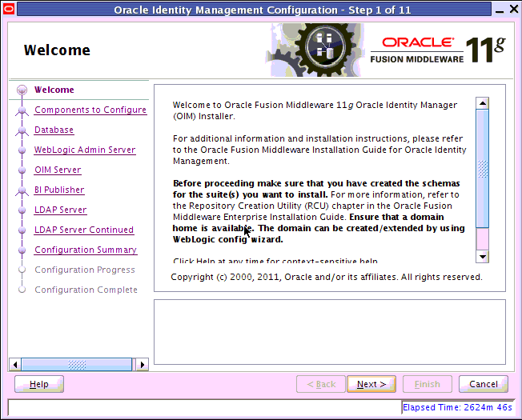
Task: Click the scroll up arrow in welcome text
Action: tap(483, 103)
